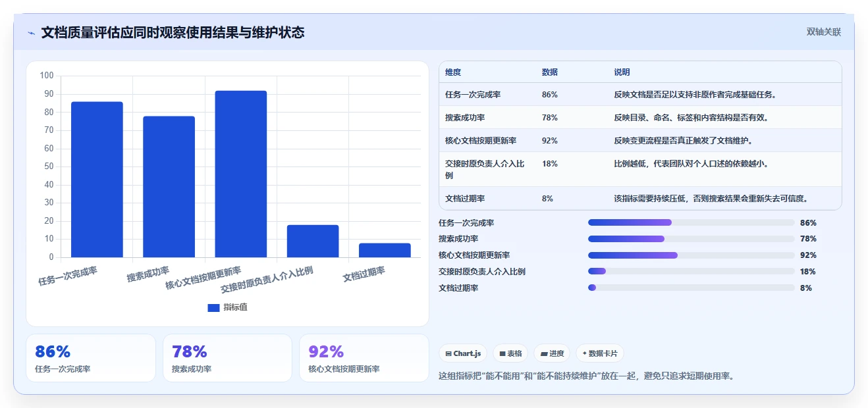Click the icon inside Chart.js chip

click(x=448, y=353)
